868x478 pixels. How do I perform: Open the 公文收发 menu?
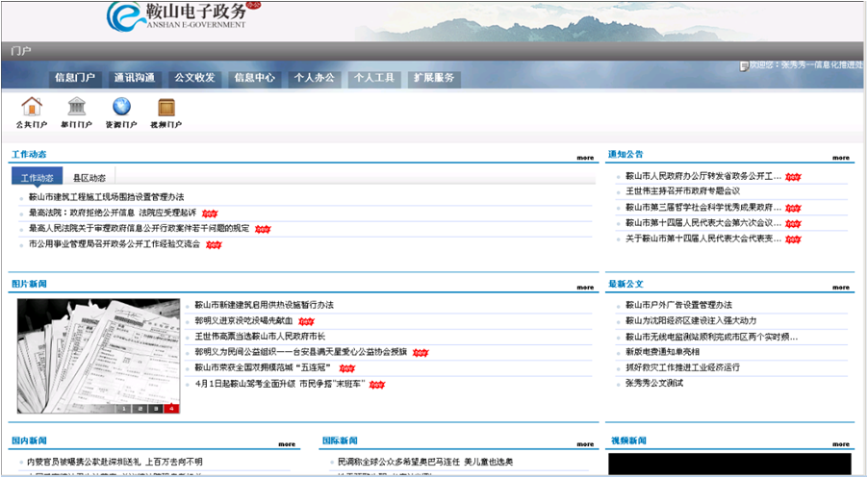[194, 78]
